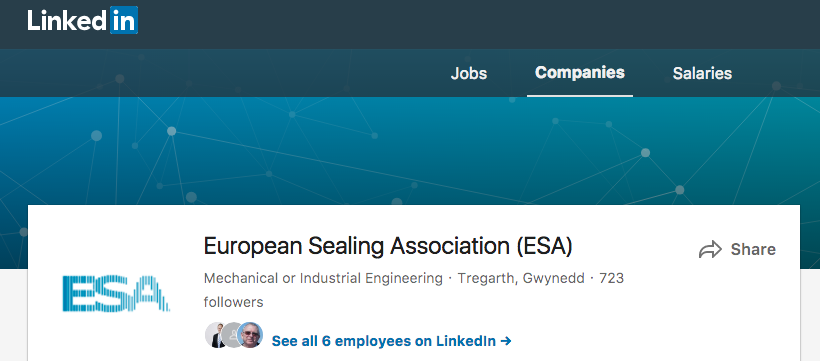This screenshot has height=361, width=820.
Task: Click the underline beneath the Companies tab
Action: pos(579,96)
